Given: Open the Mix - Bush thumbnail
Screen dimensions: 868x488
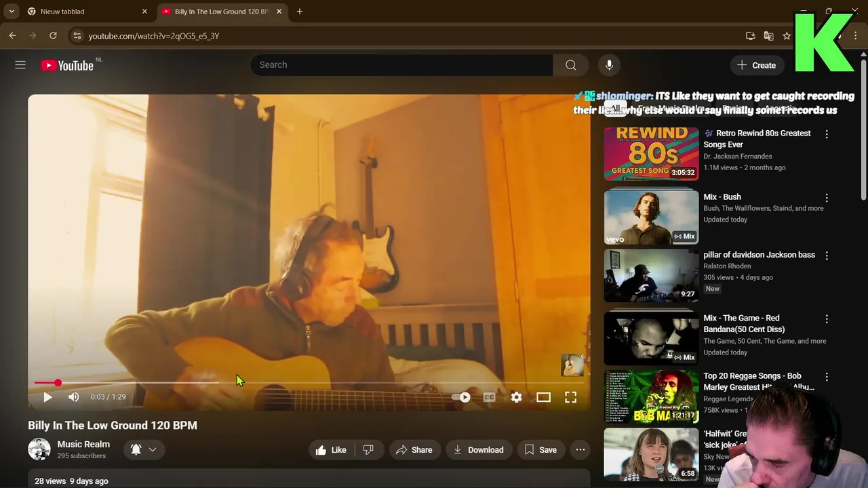Looking at the screenshot, I should 651,217.
